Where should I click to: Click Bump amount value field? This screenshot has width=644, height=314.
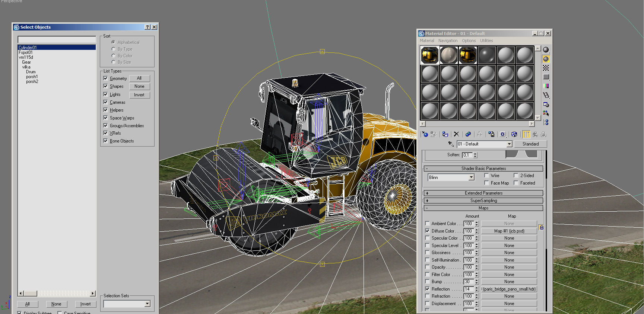469,282
